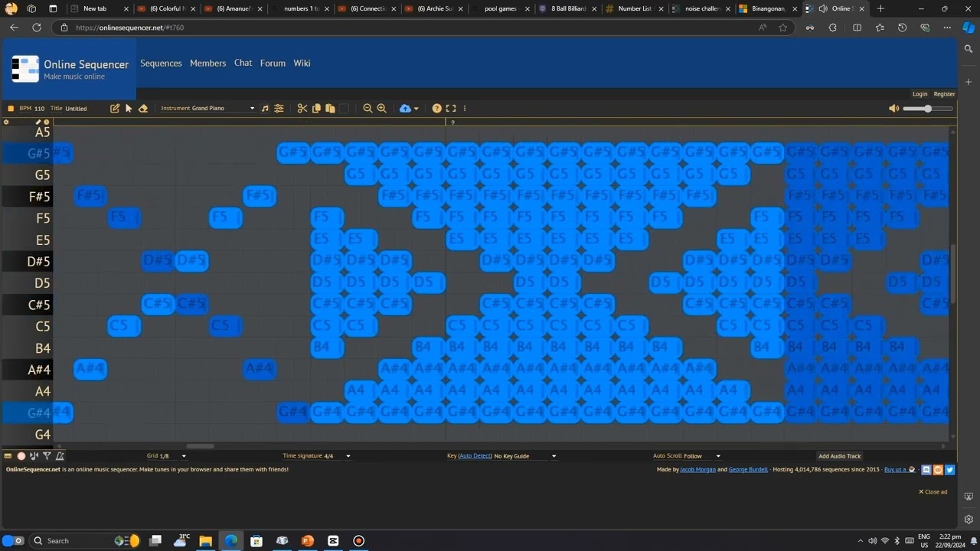Open the Twitter icon link

coord(949,470)
